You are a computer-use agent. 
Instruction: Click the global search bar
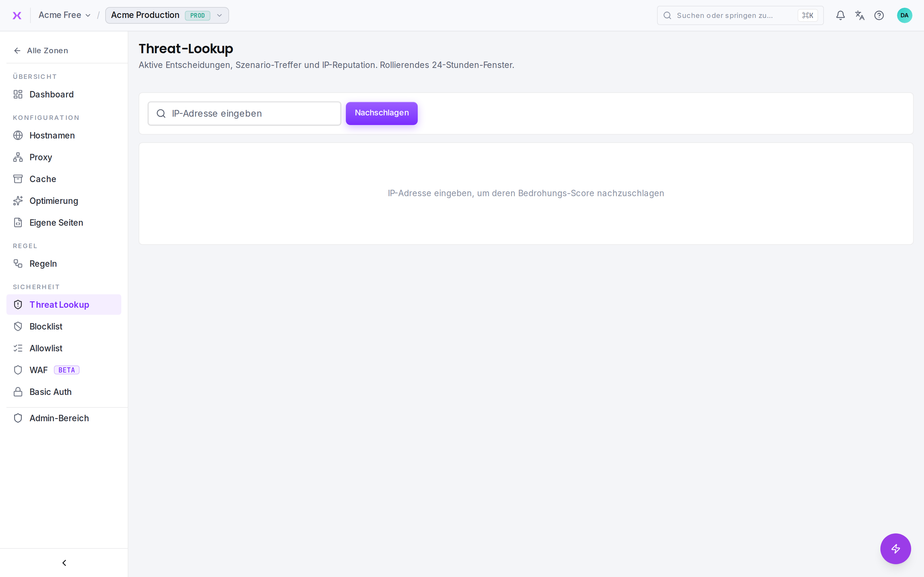tap(740, 15)
